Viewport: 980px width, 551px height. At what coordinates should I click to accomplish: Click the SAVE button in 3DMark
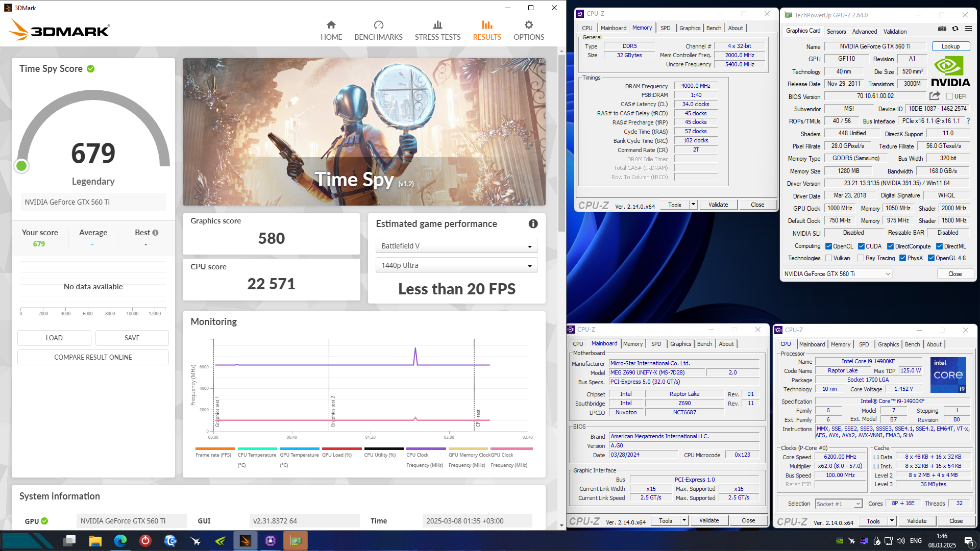pos(132,338)
